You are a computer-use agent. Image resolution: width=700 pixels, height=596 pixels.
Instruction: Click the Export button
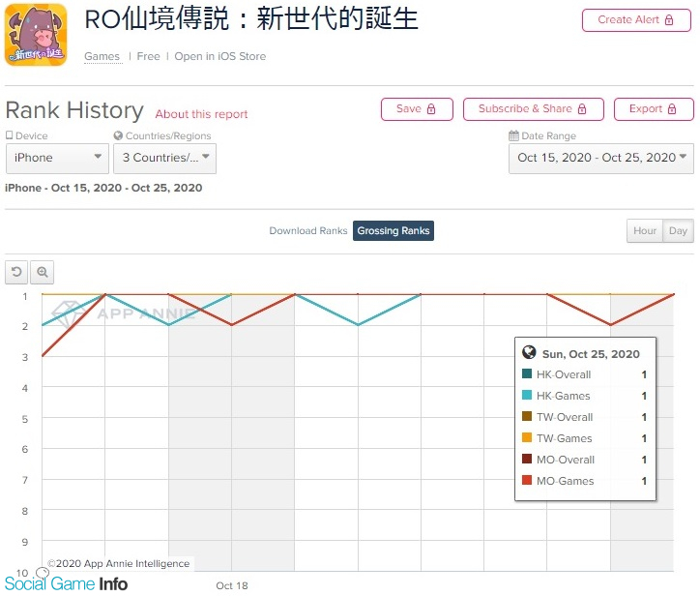(654, 109)
